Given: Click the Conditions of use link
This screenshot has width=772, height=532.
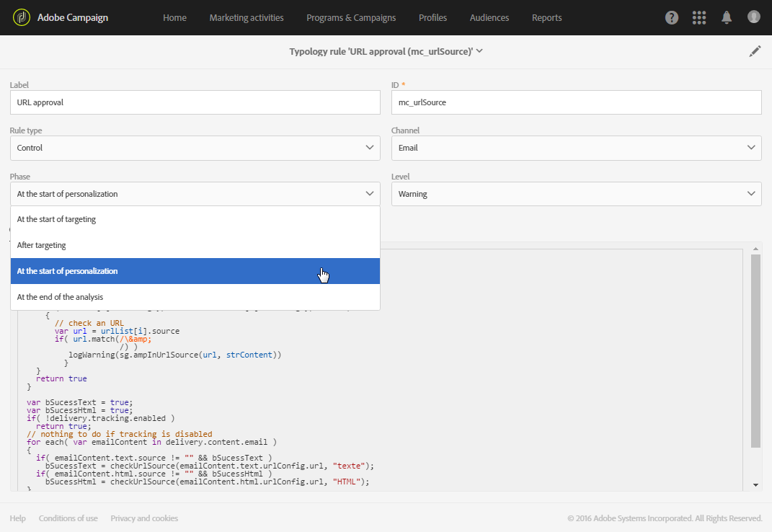Looking at the screenshot, I should pyautogui.click(x=68, y=518).
